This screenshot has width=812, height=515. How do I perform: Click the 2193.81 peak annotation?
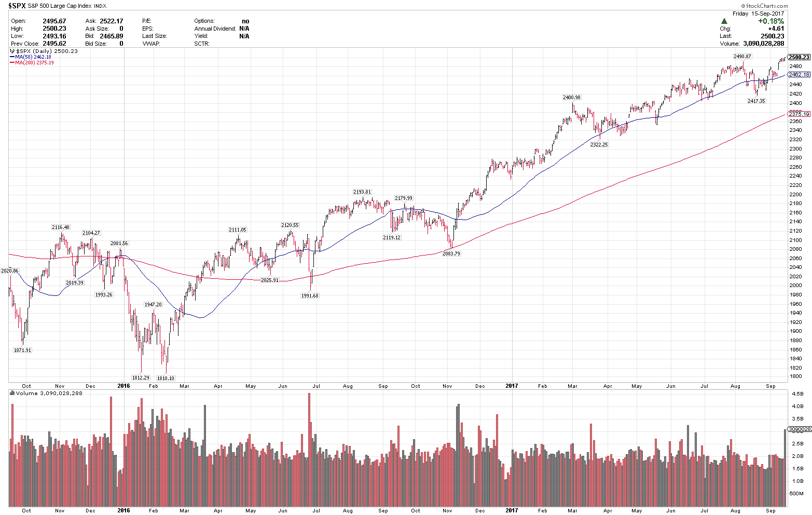click(362, 192)
